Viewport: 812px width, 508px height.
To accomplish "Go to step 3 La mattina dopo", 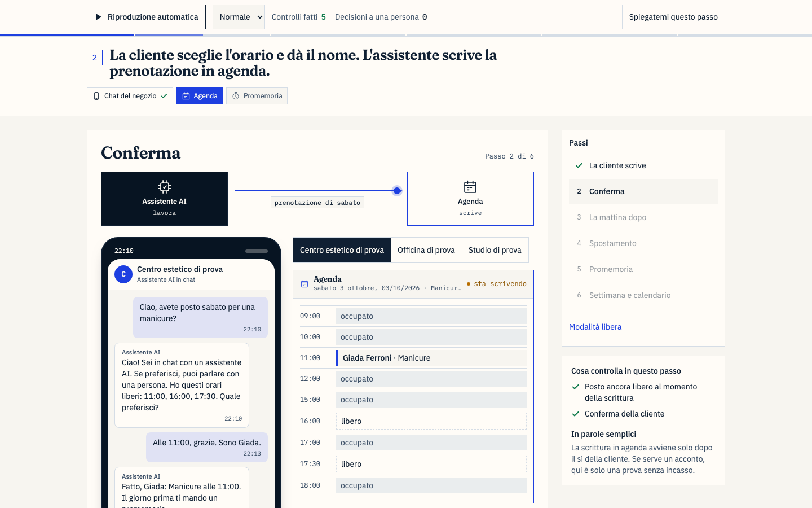I will click(643, 217).
